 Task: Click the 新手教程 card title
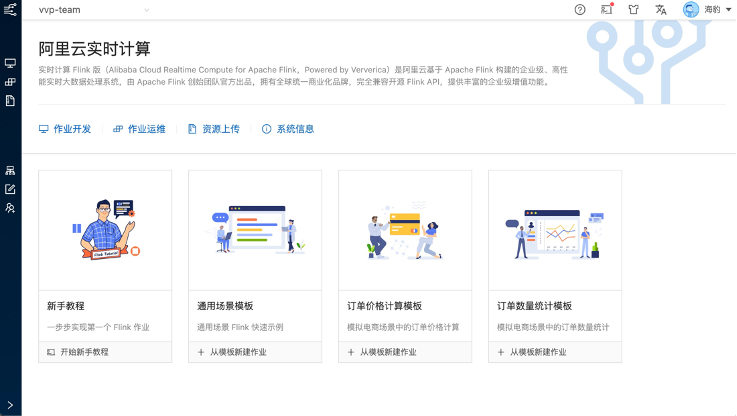click(x=66, y=306)
